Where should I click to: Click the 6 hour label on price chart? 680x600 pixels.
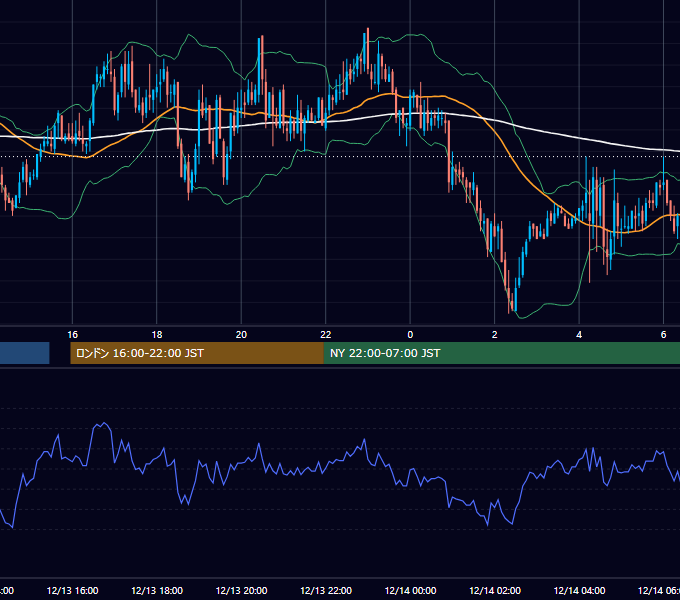[x=663, y=335]
